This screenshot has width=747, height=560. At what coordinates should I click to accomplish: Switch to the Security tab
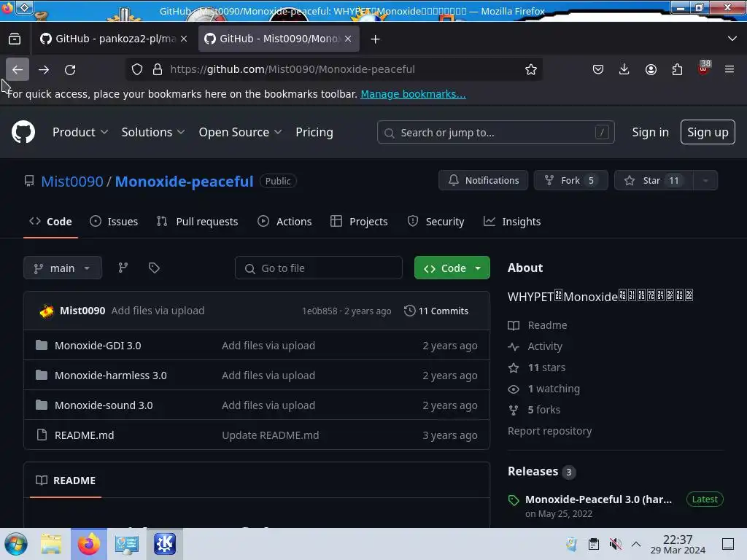436,222
